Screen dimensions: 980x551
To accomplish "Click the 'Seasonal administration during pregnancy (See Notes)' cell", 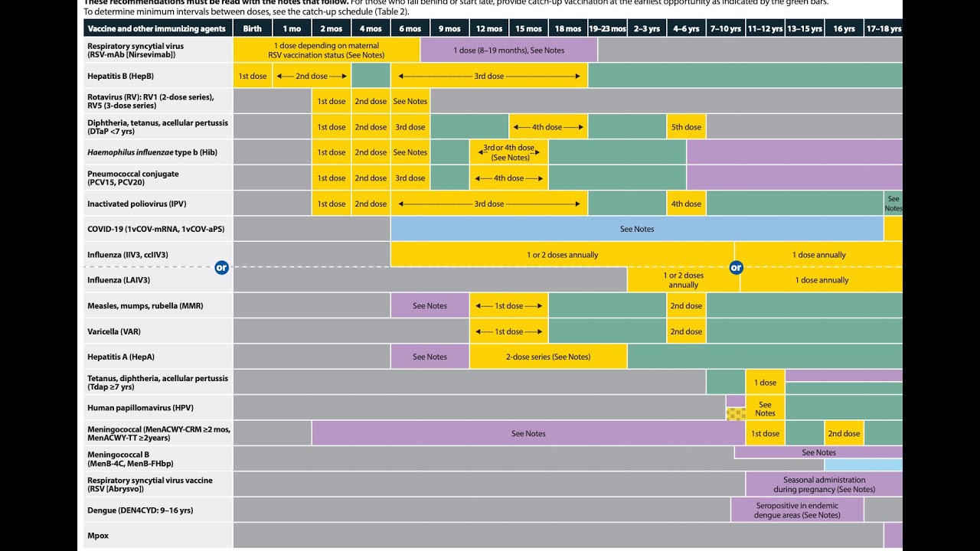I will click(825, 484).
